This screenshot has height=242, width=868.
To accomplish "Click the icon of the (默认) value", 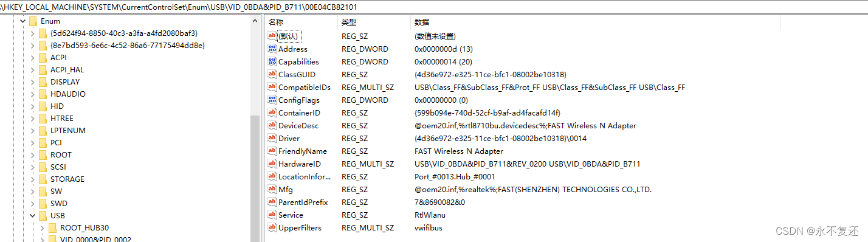I will [x=272, y=36].
